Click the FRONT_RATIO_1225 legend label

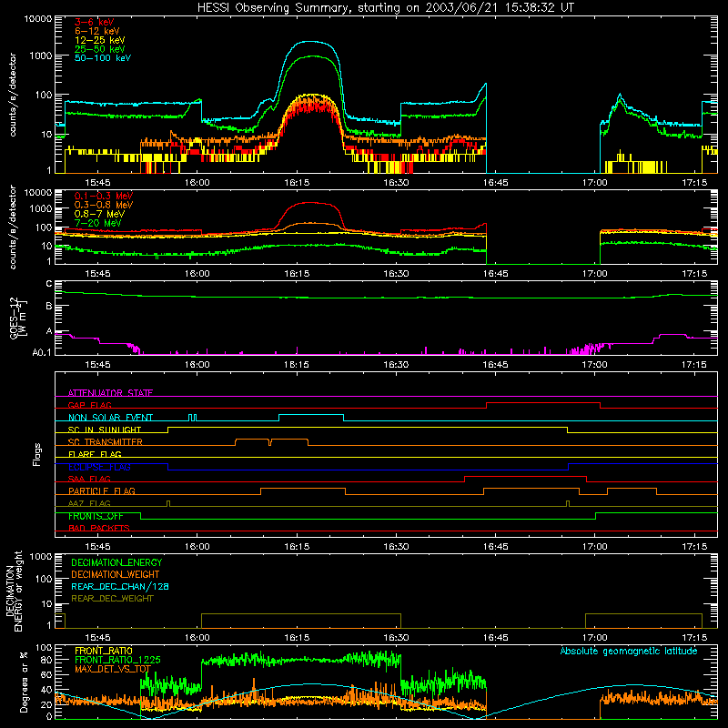pos(117,660)
